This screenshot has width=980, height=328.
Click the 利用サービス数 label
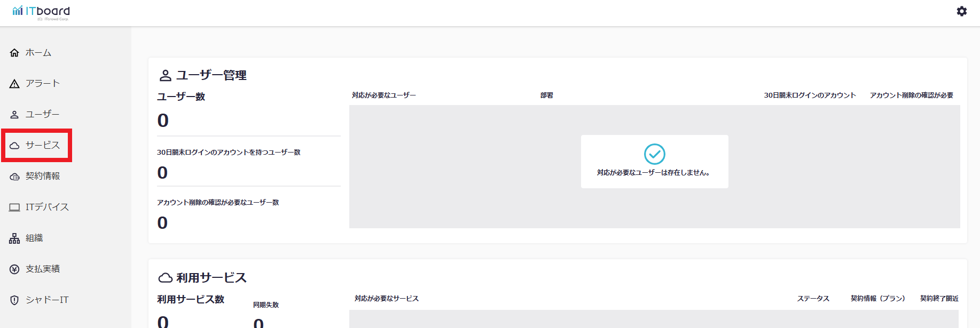tap(191, 300)
